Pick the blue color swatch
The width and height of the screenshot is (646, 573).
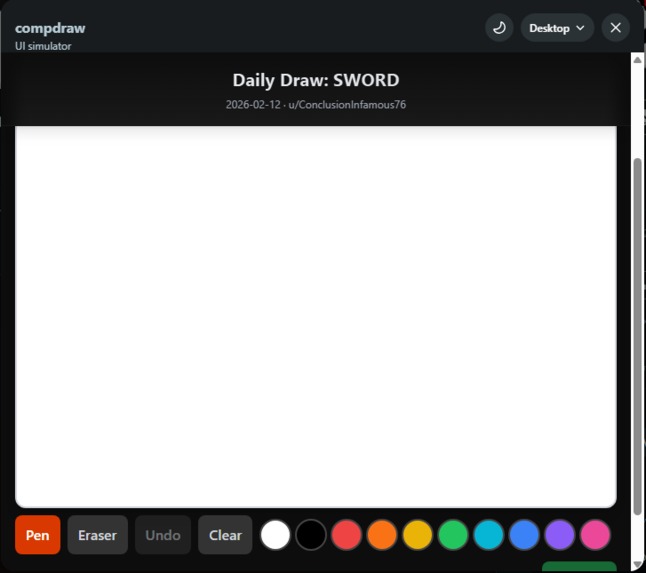pos(524,535)
